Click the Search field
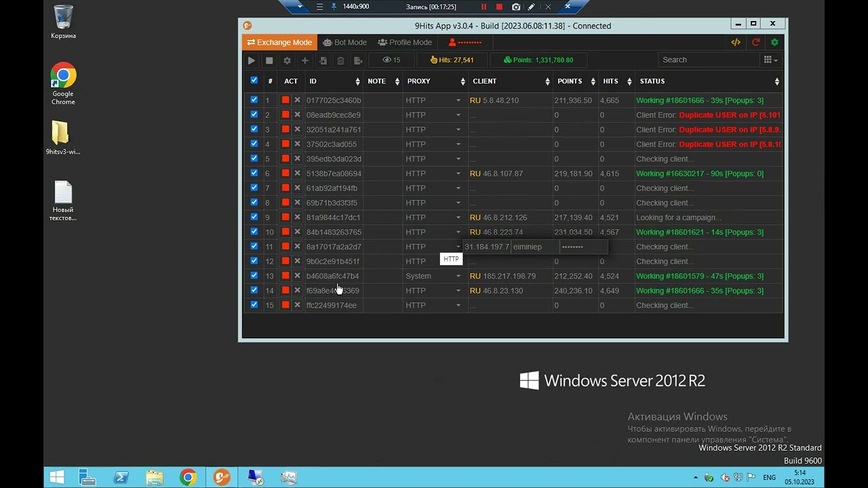The width and height of the screenshot is (868, 488). [x=709, y=60]
